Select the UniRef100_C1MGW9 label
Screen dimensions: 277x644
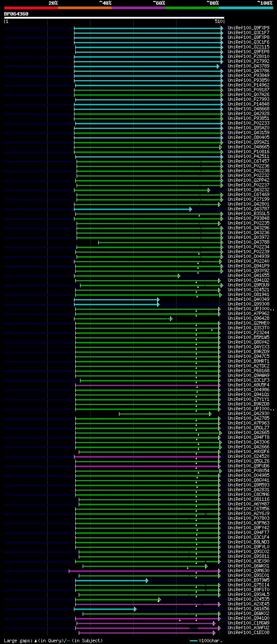[x=248, y=623]
